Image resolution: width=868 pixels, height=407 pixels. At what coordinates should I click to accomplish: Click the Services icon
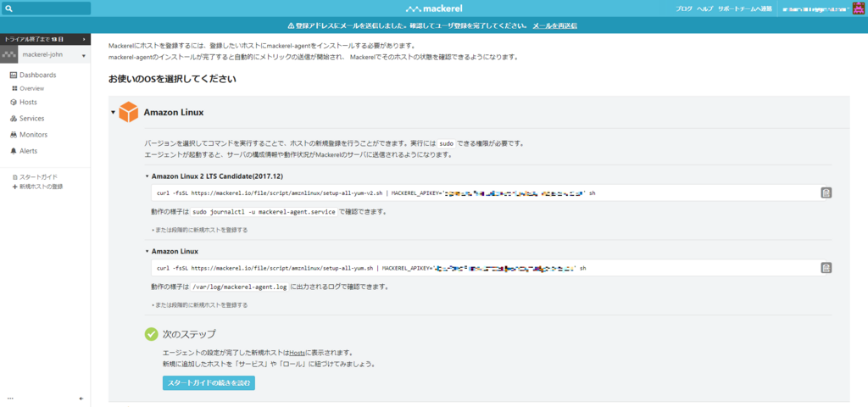[x=14, y=119]
